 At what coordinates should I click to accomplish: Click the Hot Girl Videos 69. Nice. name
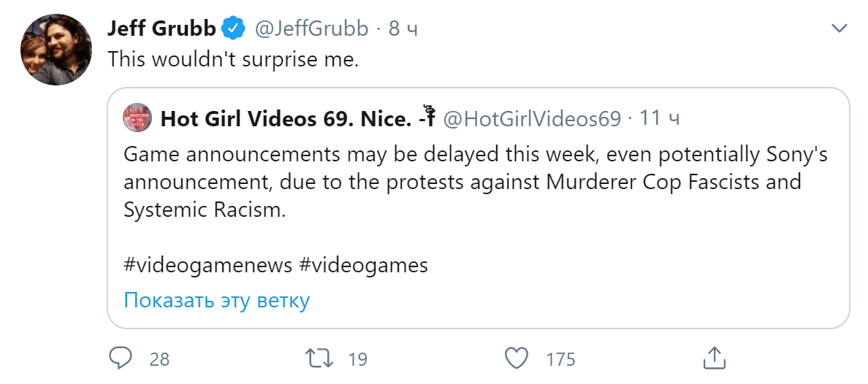click(286, 118)
